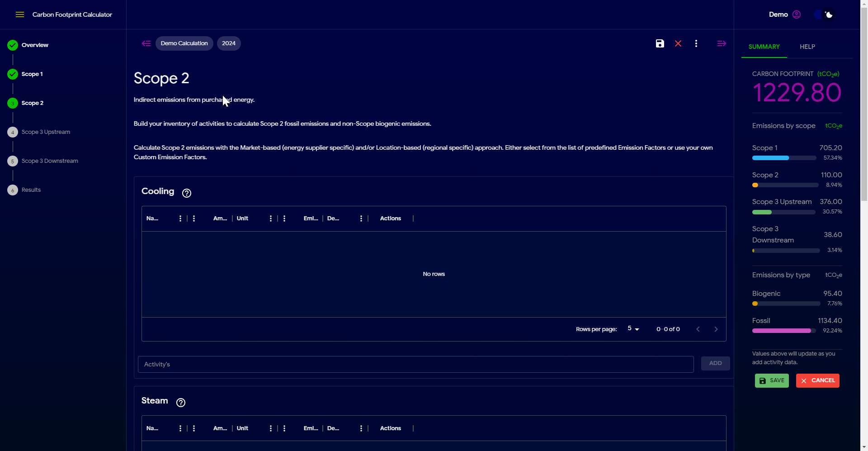This screenshot has height=451, width=868.
Task: Go to next page of Cooling table
Action: coord(716,329)
